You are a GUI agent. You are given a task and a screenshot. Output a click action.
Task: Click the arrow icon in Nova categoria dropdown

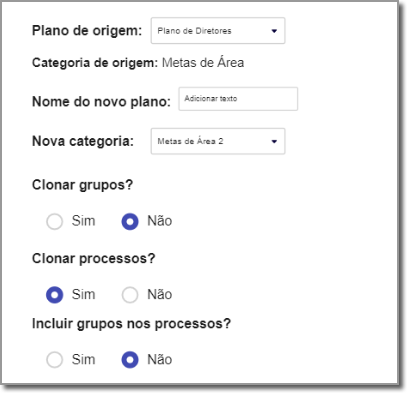tap(274, 142)
